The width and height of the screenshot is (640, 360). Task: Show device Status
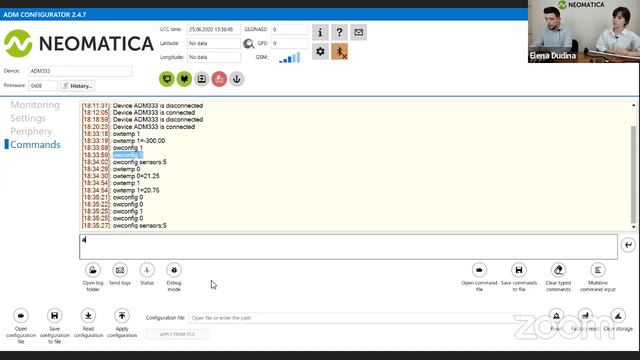pyautogui.click(x=147, y=270)
